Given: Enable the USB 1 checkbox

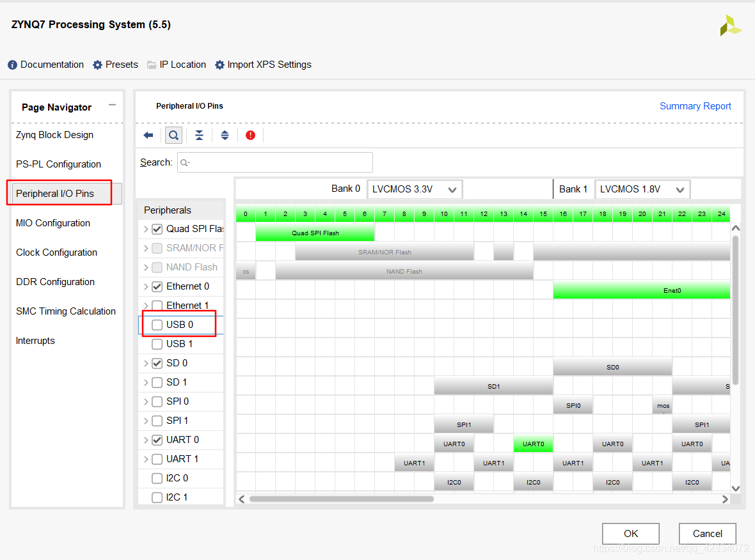Looking at the screenshot, I should 157,344.
